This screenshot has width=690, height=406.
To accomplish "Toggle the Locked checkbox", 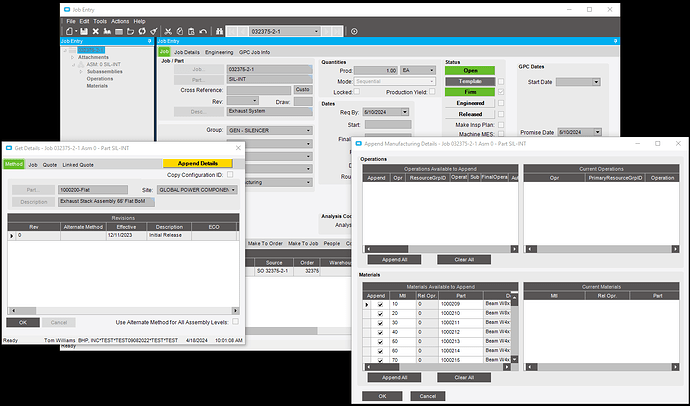I will click(357, 91).
